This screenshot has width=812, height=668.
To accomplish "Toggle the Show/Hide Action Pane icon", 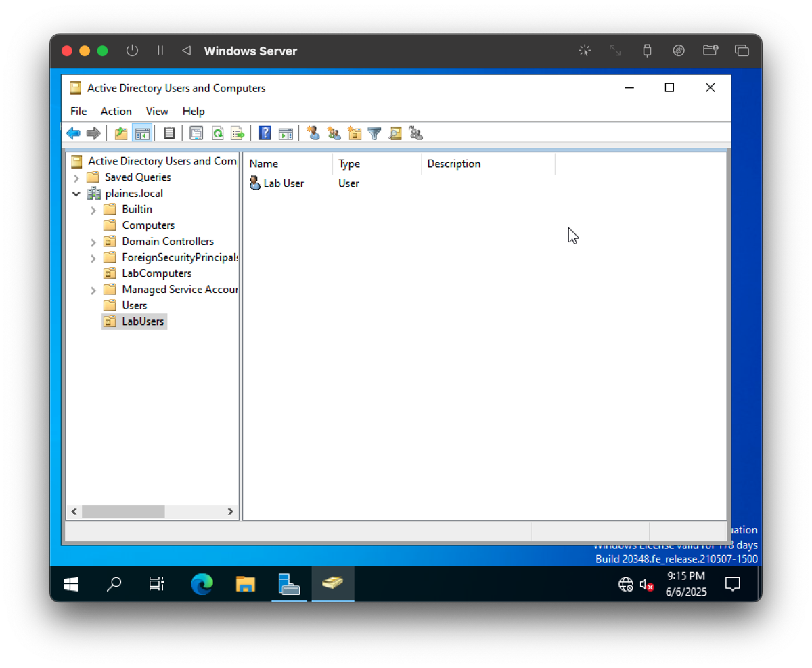I will 286,133.
